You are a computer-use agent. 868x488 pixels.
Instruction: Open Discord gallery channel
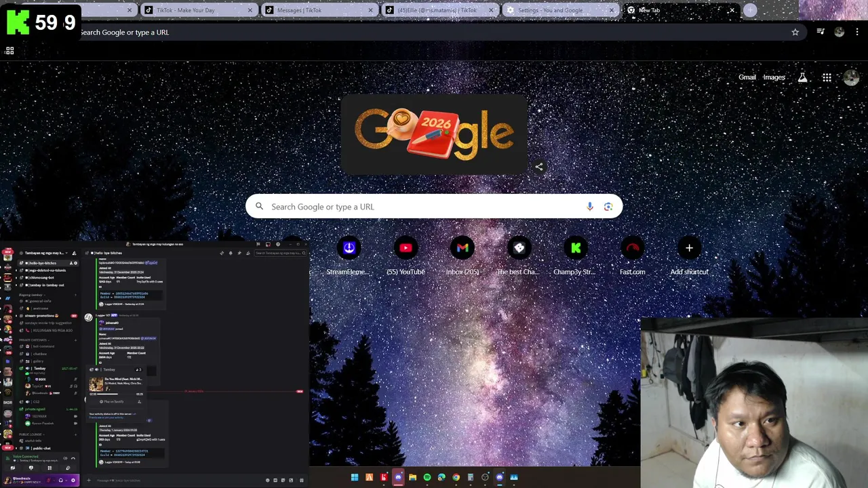[48, 361]
